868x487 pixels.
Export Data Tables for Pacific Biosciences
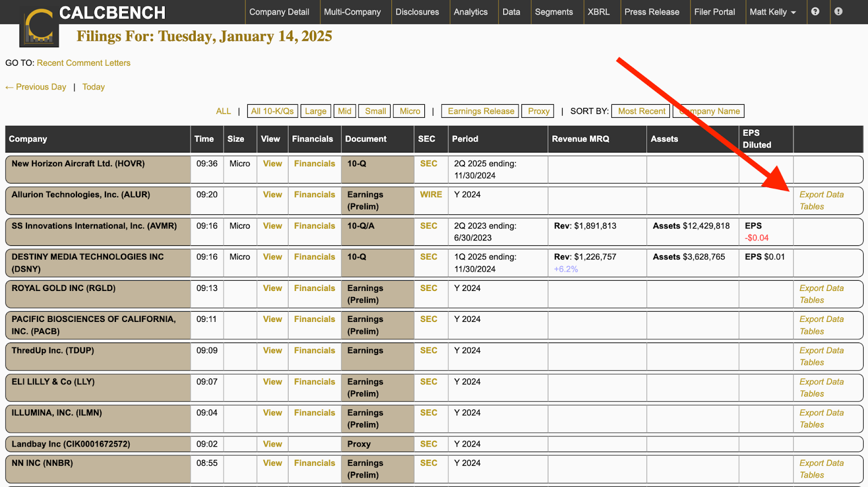tap(821, 326)
